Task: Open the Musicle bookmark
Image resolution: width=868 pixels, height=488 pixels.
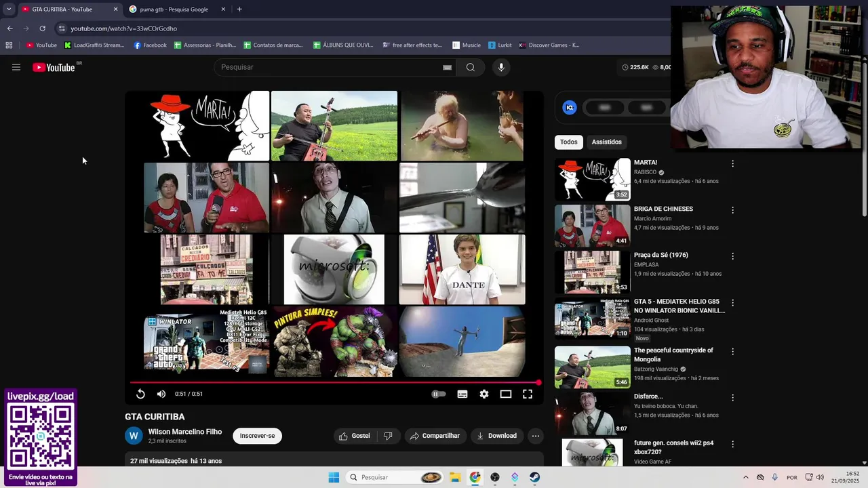Action: tap(467, 45)
